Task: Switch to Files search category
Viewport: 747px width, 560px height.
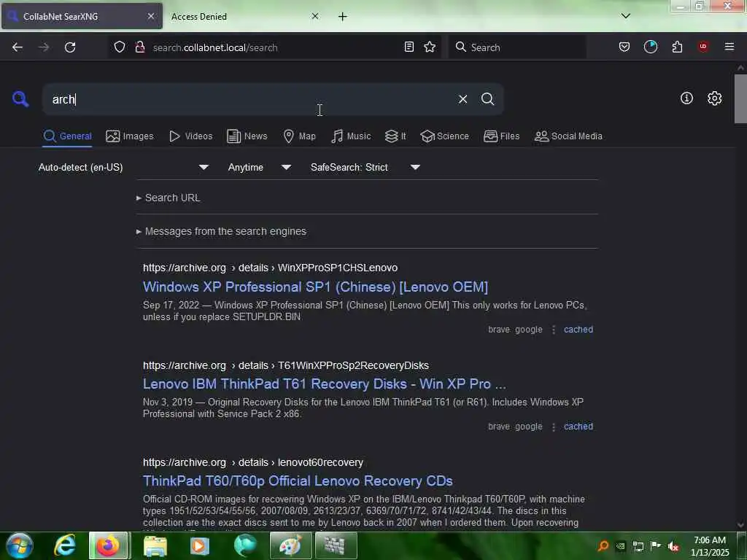Action: 501,136
